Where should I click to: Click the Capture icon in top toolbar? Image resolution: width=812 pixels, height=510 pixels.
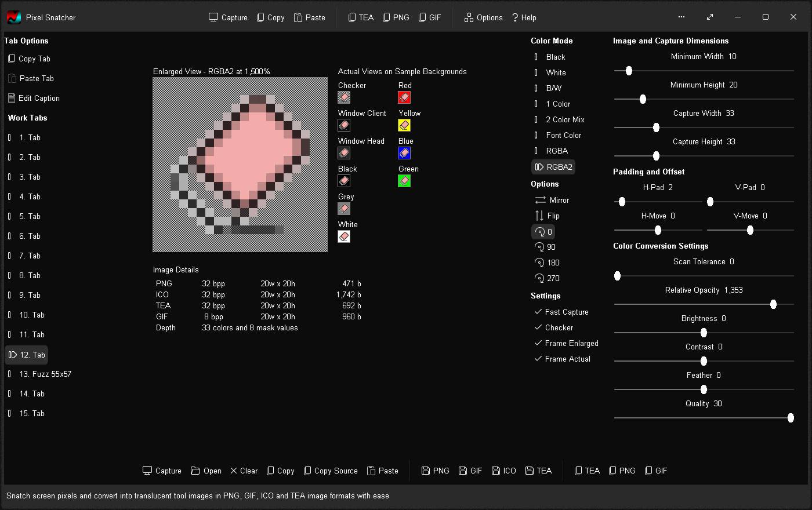click(x=213, y=17)
